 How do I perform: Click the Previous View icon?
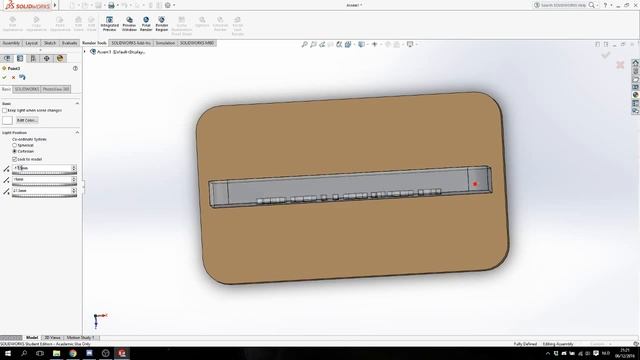pos(322,44)
